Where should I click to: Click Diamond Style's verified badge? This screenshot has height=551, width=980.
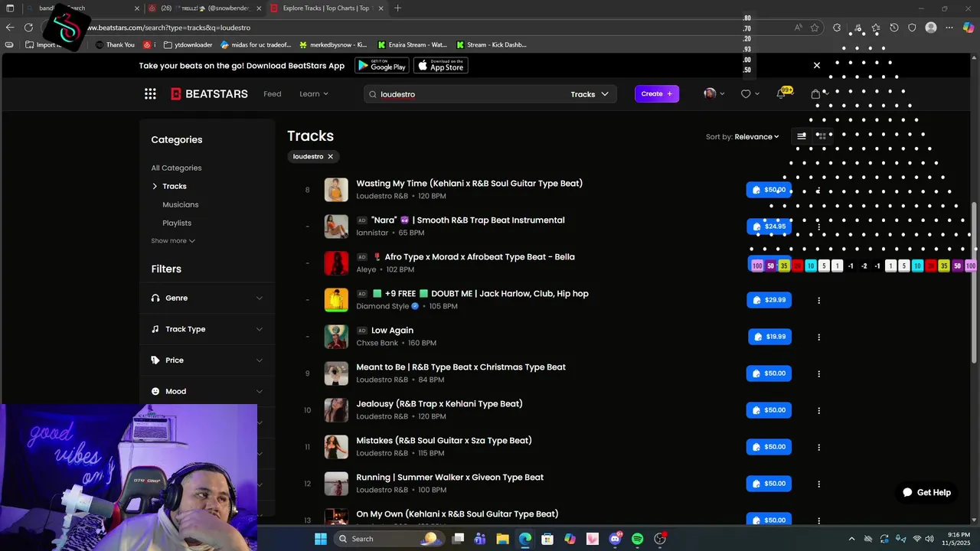[415, 306]
